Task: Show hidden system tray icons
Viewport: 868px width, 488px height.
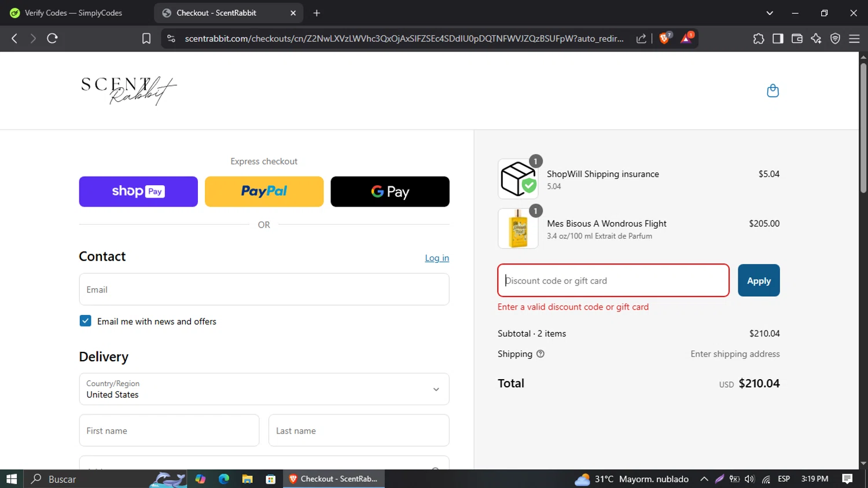Action: pyautogui.click(x=704, y=479)
